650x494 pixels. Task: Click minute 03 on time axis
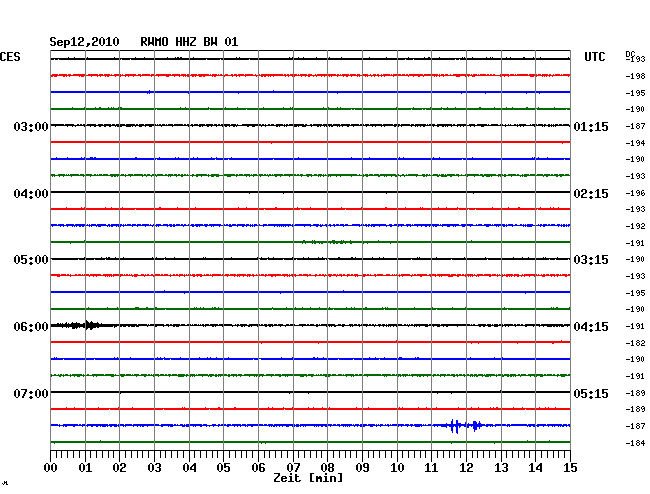(154, 468)
